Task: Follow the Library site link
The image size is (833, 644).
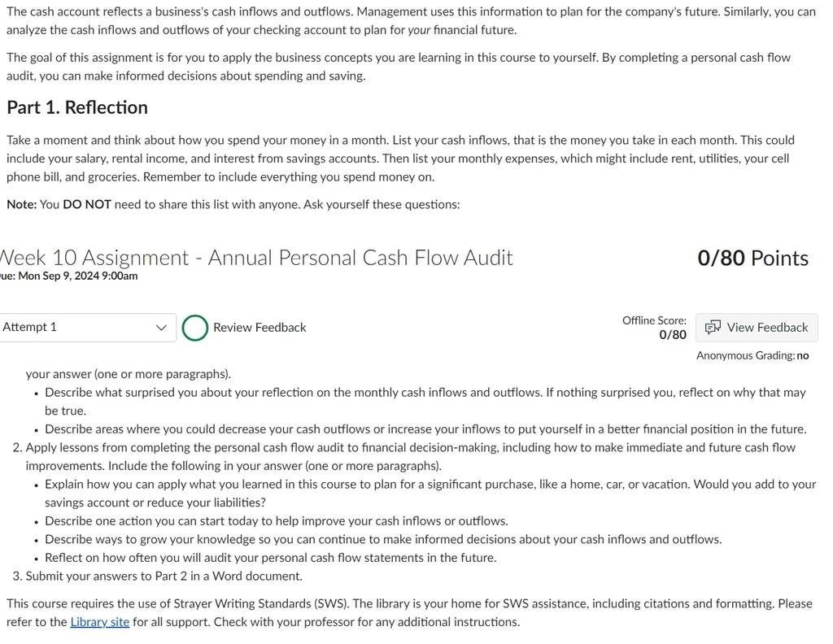Action: pos(100,622)
